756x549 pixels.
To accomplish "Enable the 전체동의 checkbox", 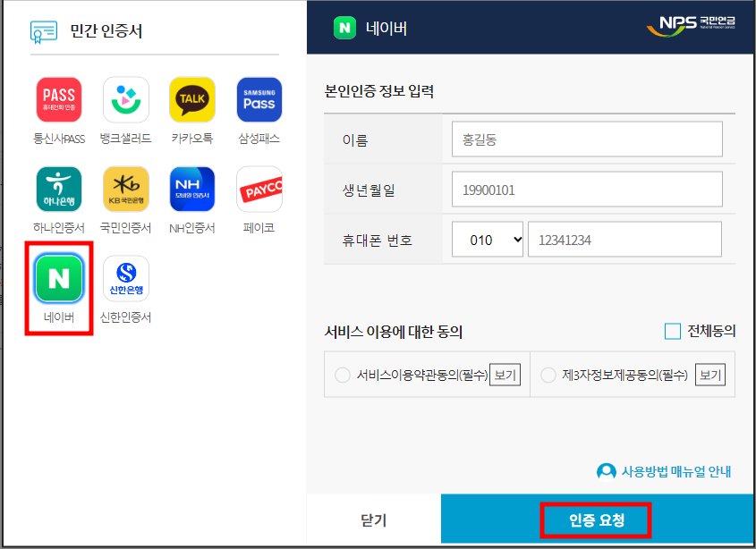I will [x=673, y=331].
